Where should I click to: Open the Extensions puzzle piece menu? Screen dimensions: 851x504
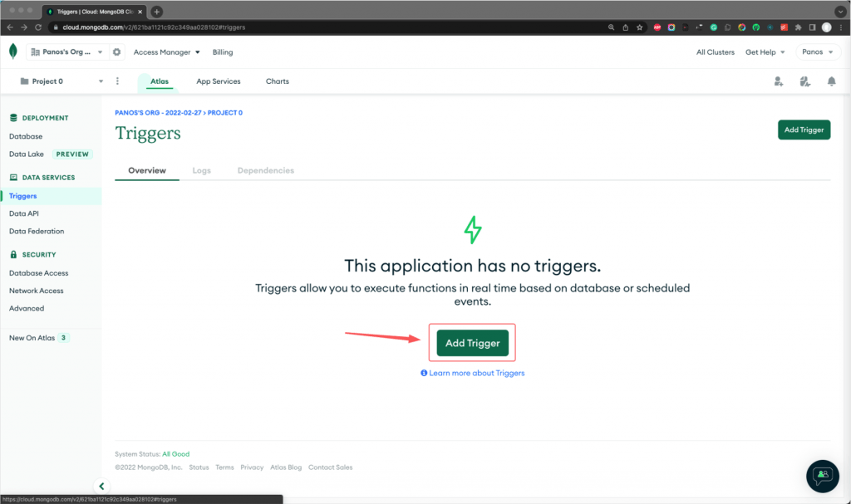point(799,27)
